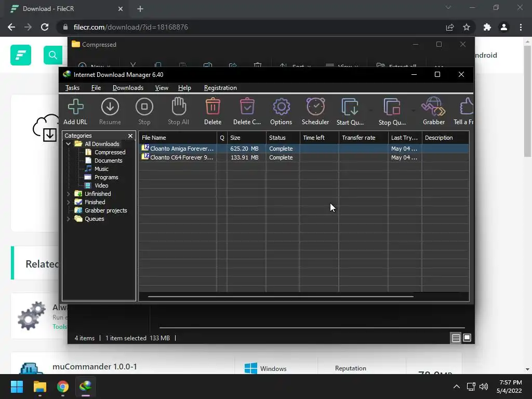This screenshot has width=532, height=399.
Task: Click the Chrome share page icon
Action: (450, 27)
